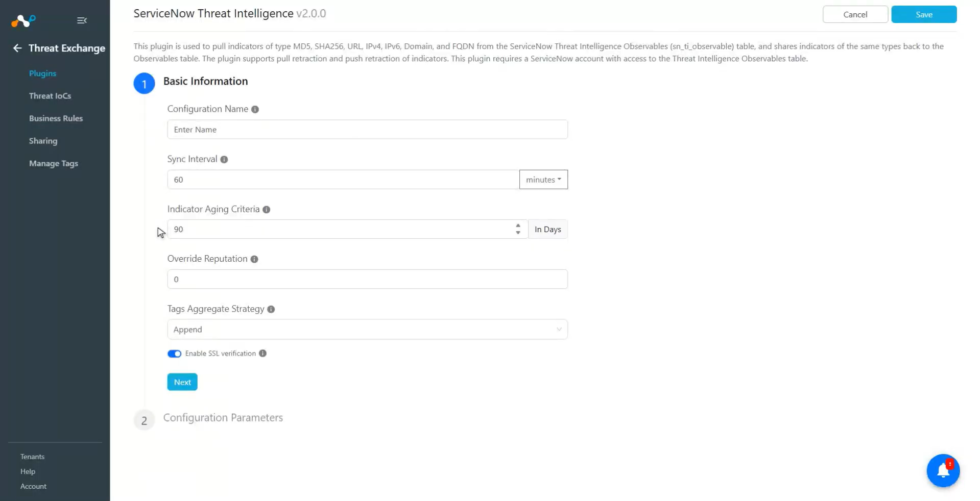Click the Netskope logo icon
This screenshot has height=501, width=980.
point(23,20)
